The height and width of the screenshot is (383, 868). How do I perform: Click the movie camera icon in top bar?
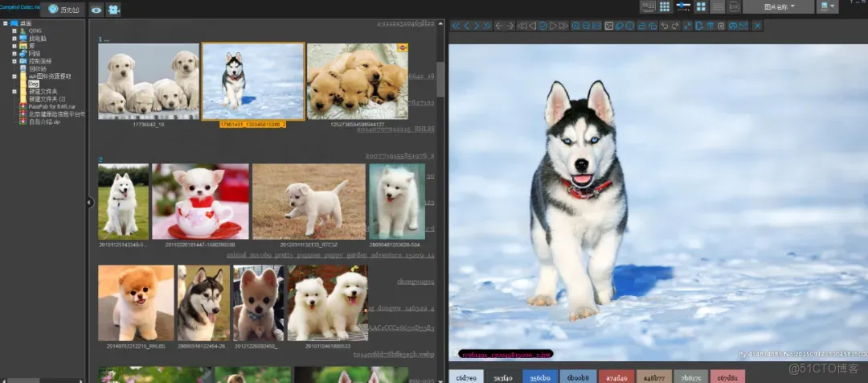click(113, 10)
